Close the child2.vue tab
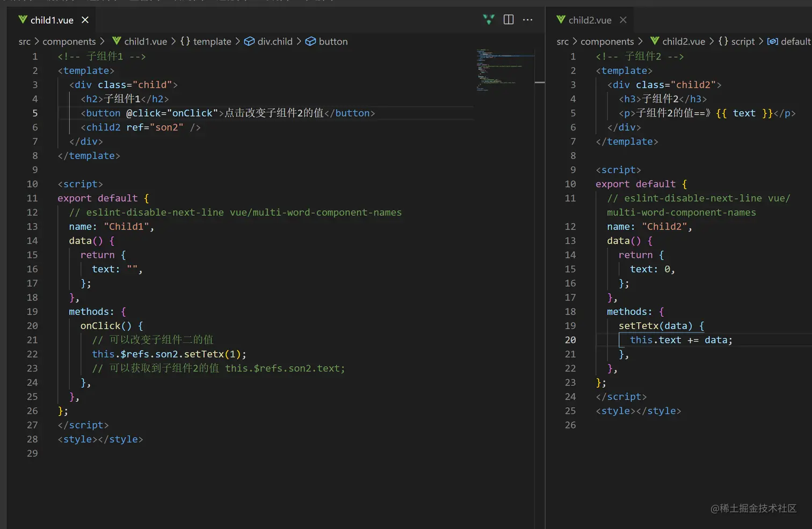Image resolution: width=812 pixels, height=529 pixels. 623,20
